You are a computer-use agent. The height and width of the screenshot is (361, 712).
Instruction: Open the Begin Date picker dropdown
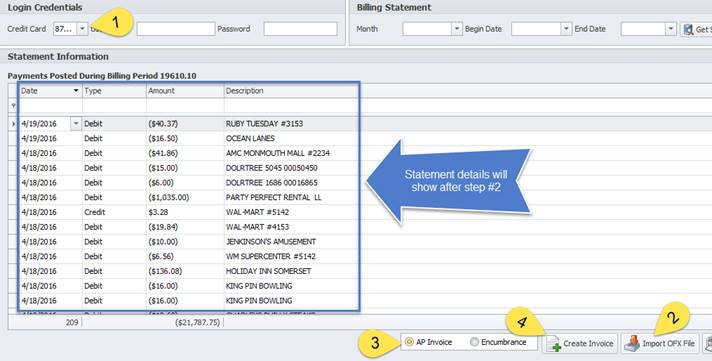(x=566, y=29)
